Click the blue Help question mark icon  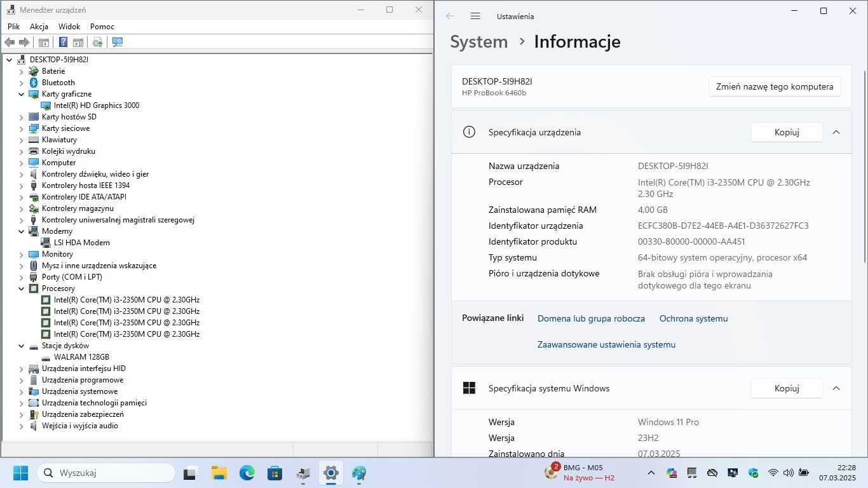coord(63,43)
